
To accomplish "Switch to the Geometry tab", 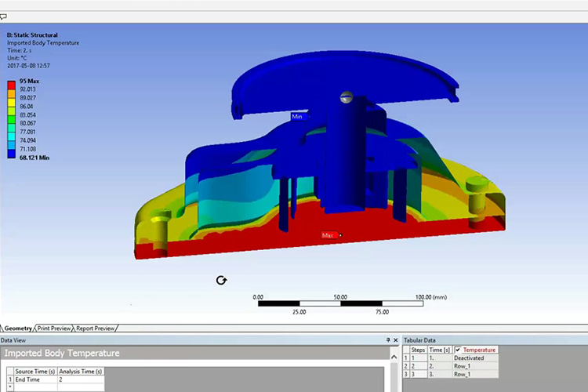I will click(17, 328).
